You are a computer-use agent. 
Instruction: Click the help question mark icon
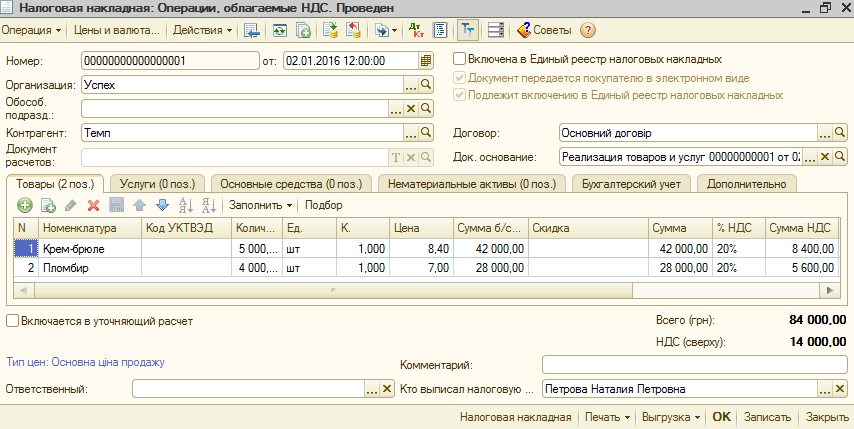tap(587, 30)
